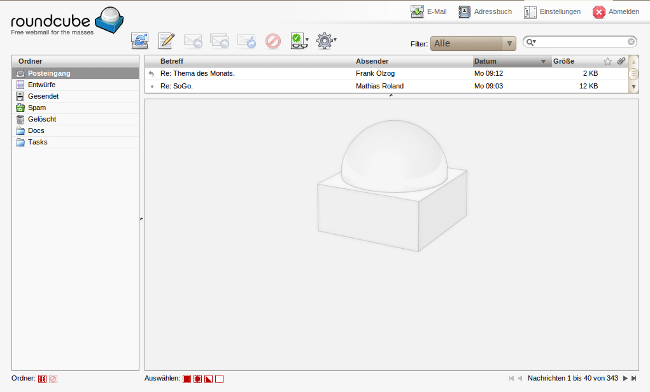Click sender Mathias Roland

[380, 86]
